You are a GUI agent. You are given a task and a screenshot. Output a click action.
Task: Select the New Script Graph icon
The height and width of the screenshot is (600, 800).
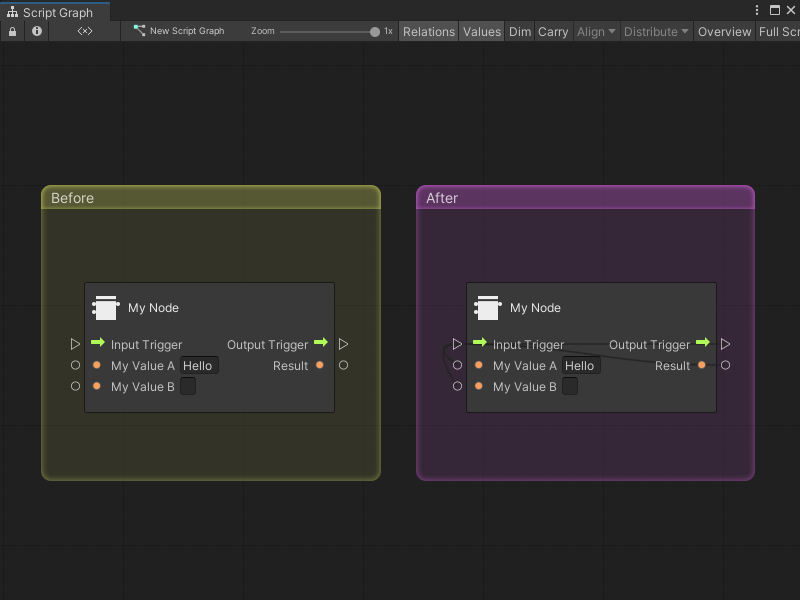139,31
